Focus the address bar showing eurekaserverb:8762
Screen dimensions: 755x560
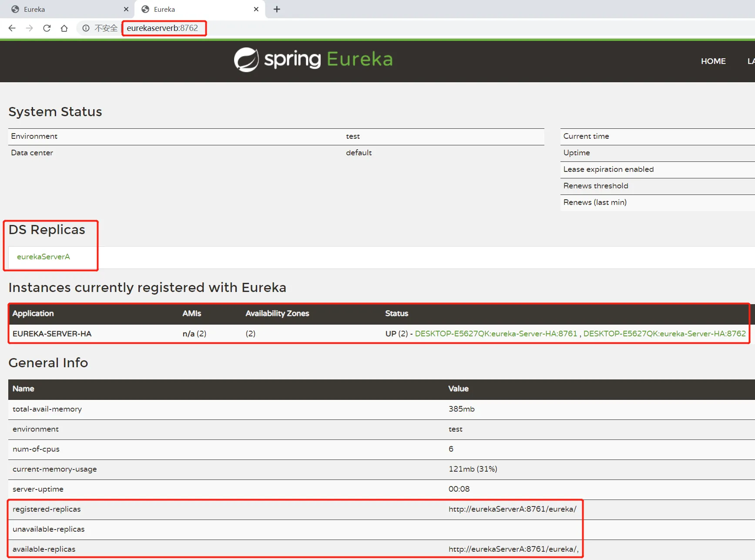162,28
